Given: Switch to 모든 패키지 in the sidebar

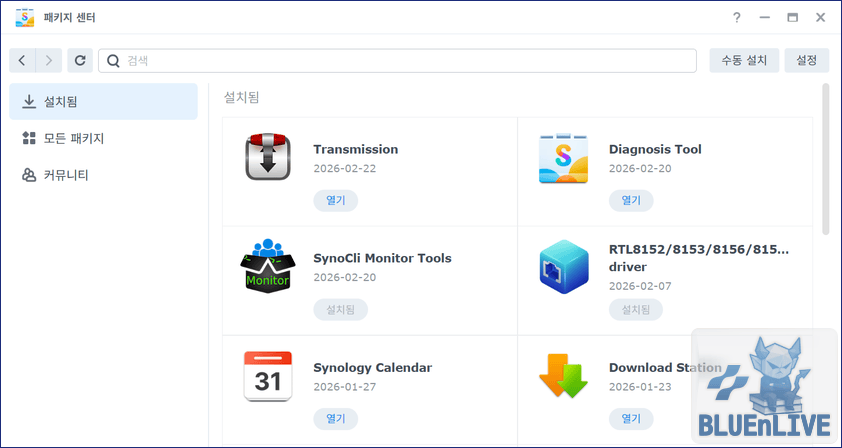Looking at the screenshot, I should (x=103, y=139).
